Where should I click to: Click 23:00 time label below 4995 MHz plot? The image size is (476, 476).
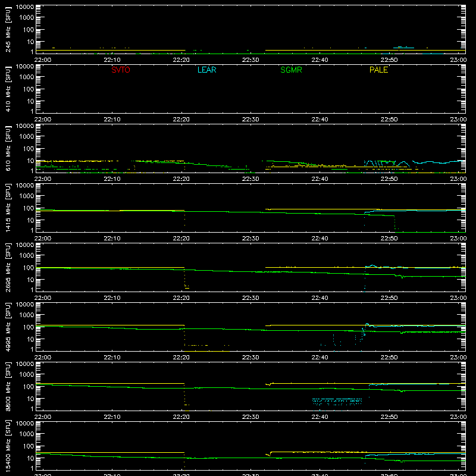click(458, 358)
